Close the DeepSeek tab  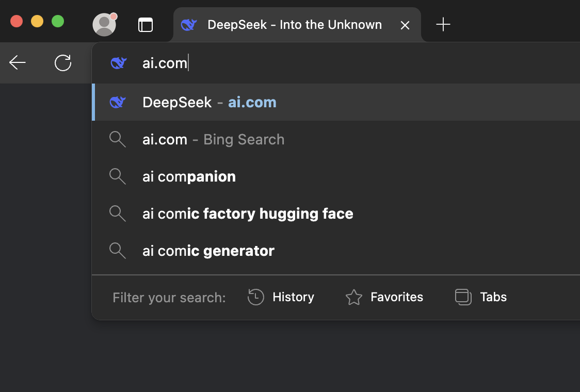click(x=405, y=25)
